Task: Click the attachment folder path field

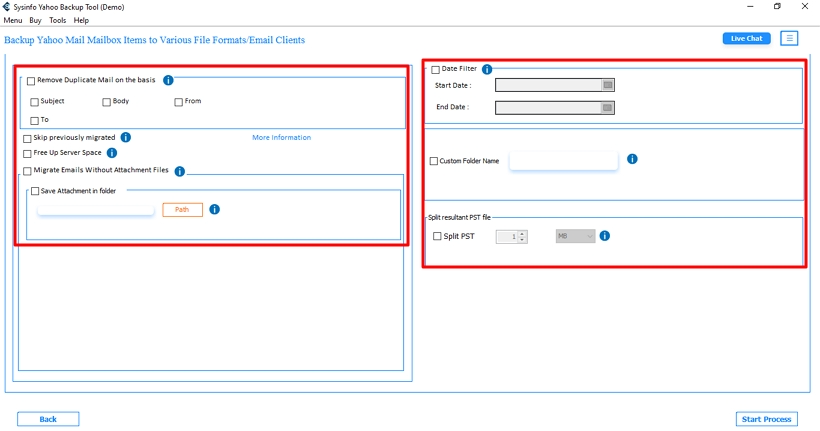Action: [x=96, y=210]
